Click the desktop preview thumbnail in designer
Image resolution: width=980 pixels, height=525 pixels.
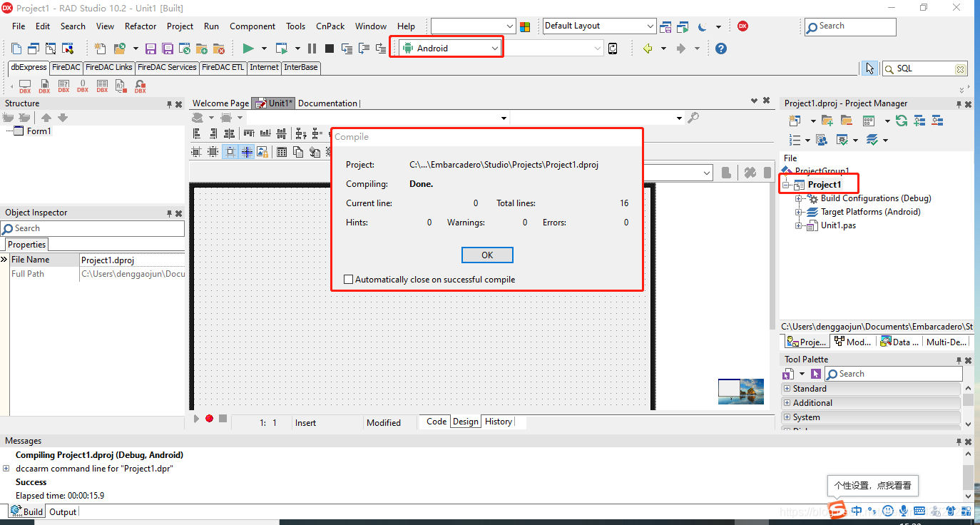741,391
